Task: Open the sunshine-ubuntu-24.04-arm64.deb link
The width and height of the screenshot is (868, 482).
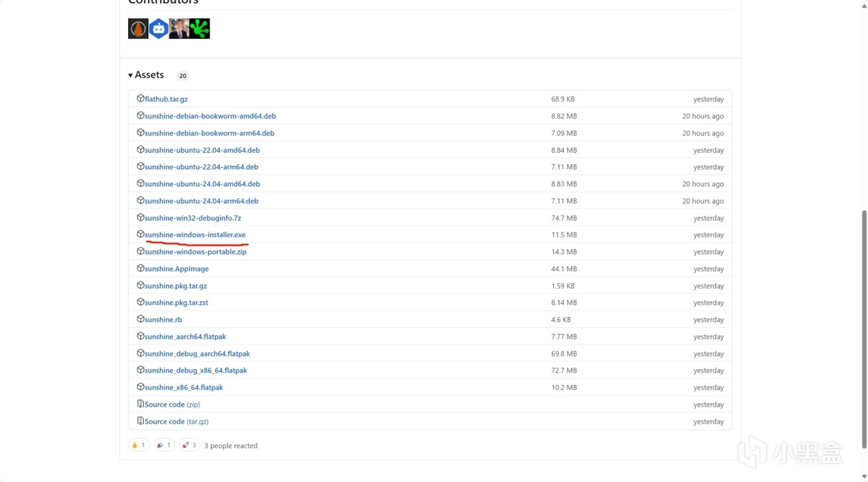Action: click(201, 201)
